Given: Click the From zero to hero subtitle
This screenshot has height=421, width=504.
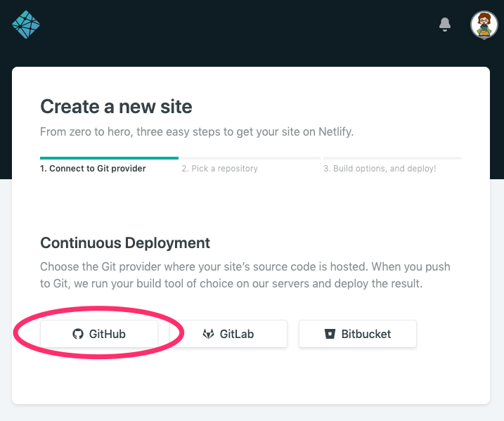Looking at the screenshot, I should tap(197, 131).
